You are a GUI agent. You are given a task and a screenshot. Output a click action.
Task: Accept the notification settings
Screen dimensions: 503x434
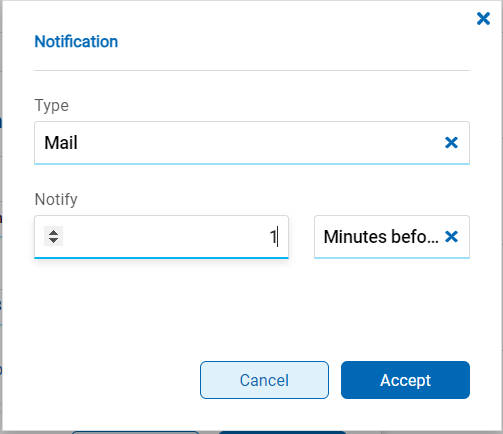[x=405, y=380]
